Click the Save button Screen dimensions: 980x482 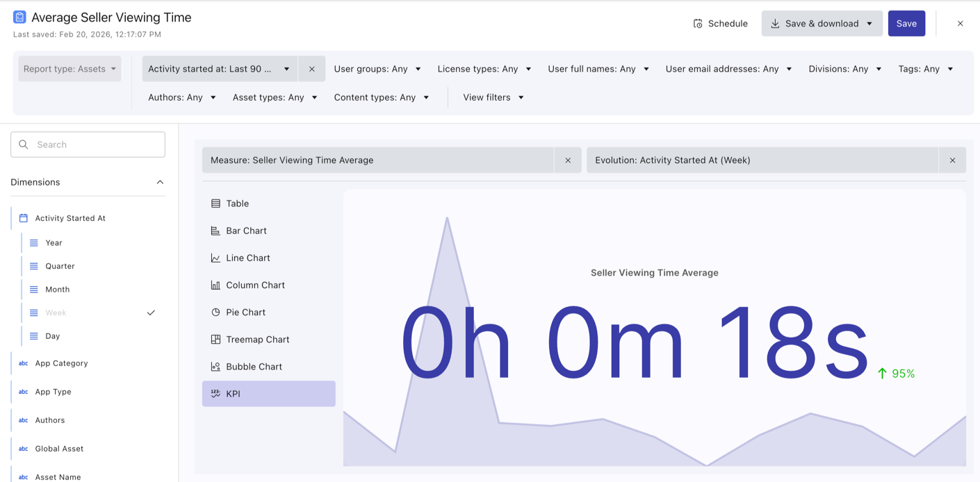906,23
